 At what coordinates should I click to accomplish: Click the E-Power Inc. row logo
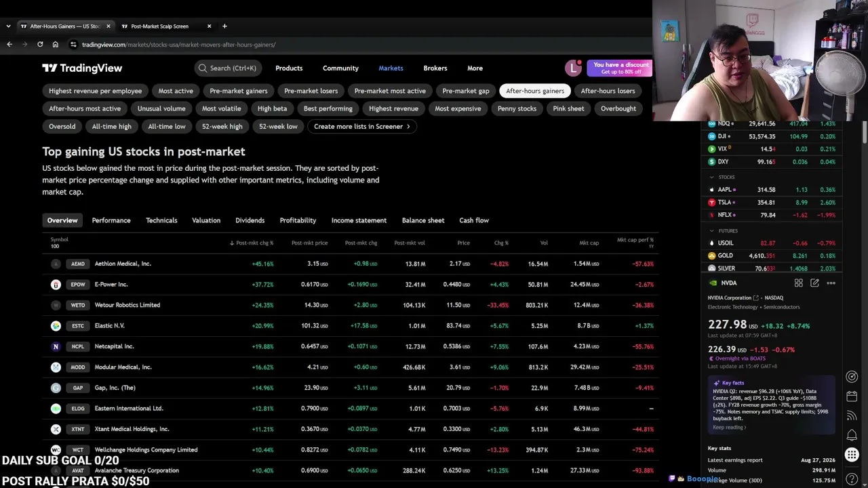56,285
